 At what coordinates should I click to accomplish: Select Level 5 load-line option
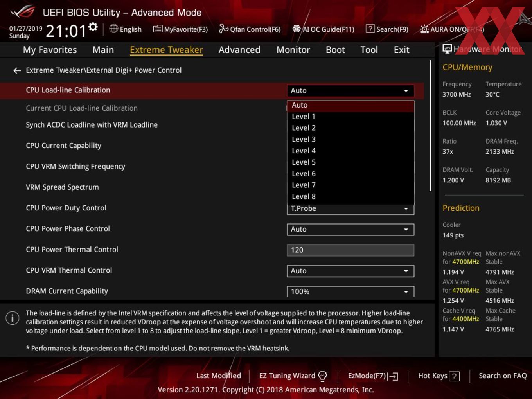pyautogui.click(x=350, y=162)
